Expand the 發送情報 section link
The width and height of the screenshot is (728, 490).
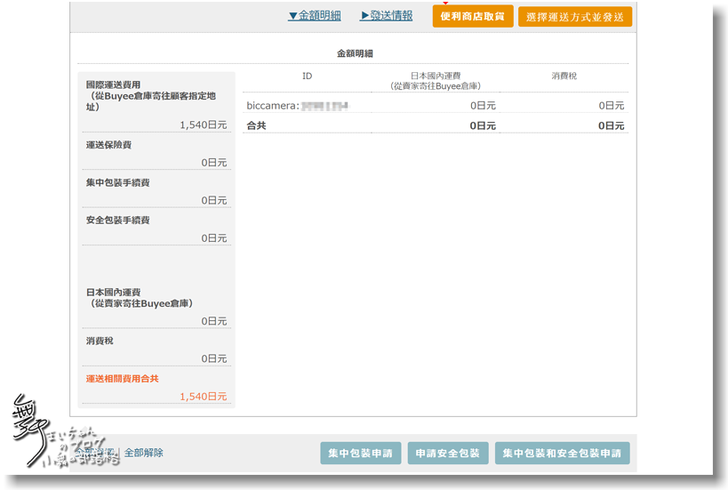pos(386,16)
